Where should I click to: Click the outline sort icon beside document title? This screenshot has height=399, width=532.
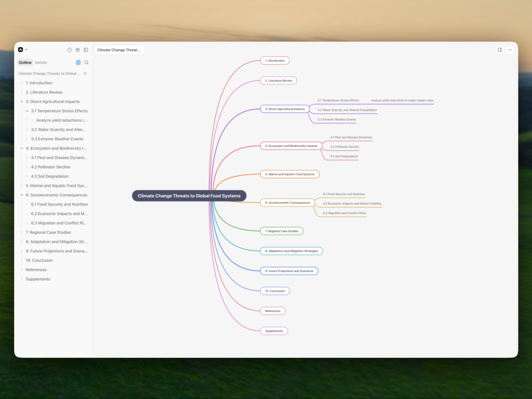(85, 73)
